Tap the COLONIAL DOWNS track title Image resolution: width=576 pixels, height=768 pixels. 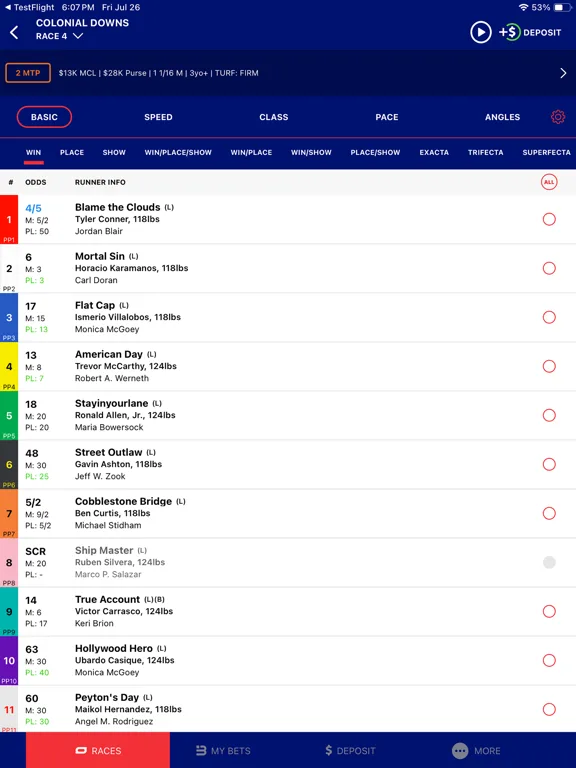click(x=82, y=23)
